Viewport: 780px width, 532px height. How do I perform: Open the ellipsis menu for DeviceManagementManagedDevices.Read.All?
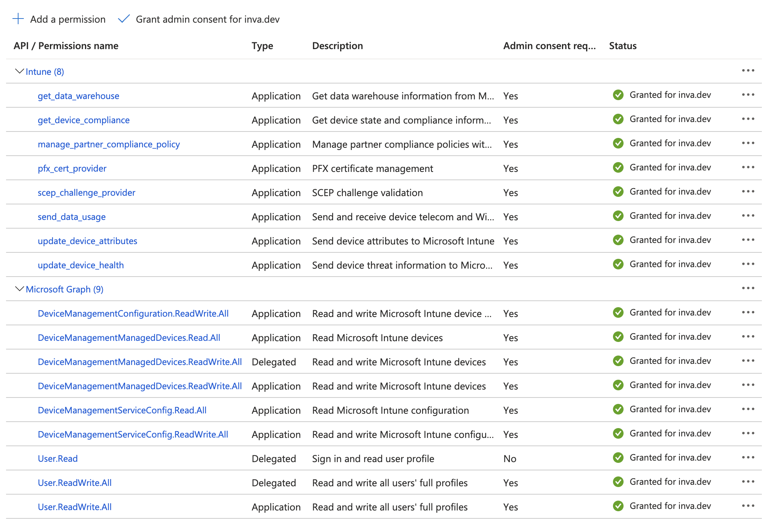748,337
